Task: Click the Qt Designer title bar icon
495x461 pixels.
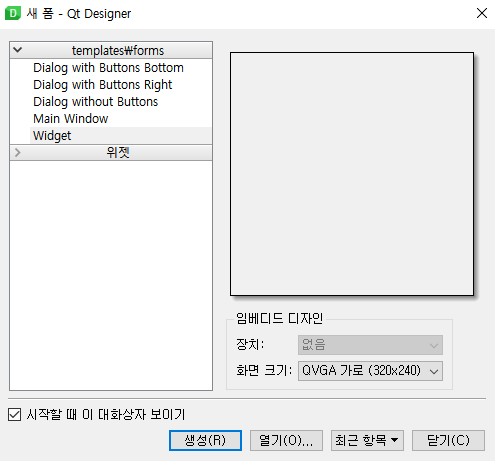Action: pyautogui.click(x=13, y=13)
